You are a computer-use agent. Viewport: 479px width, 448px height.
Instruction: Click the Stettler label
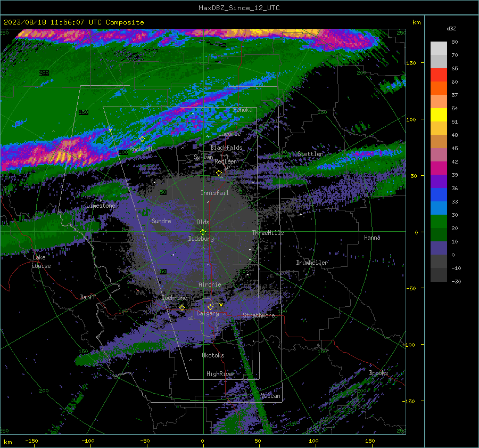pos(310,154)
